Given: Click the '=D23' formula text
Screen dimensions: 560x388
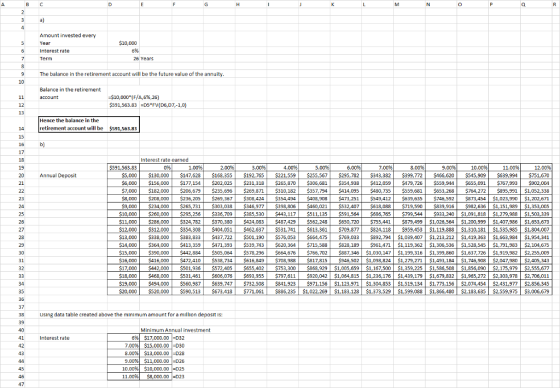Looking at the screenshot, I should click(x=178, y=376).
